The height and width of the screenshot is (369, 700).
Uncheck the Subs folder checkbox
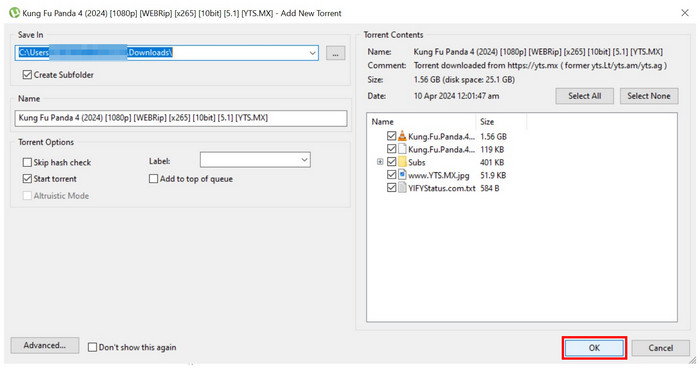pos(392,162)
